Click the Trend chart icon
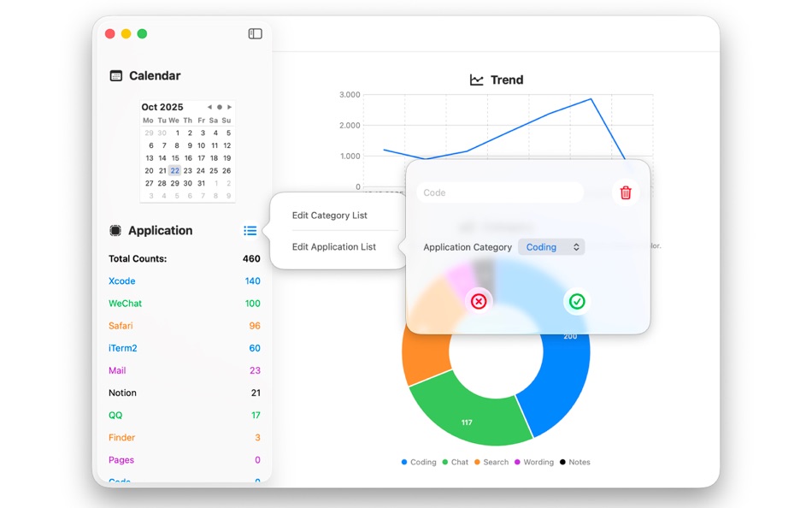 [x=476, y=80]
